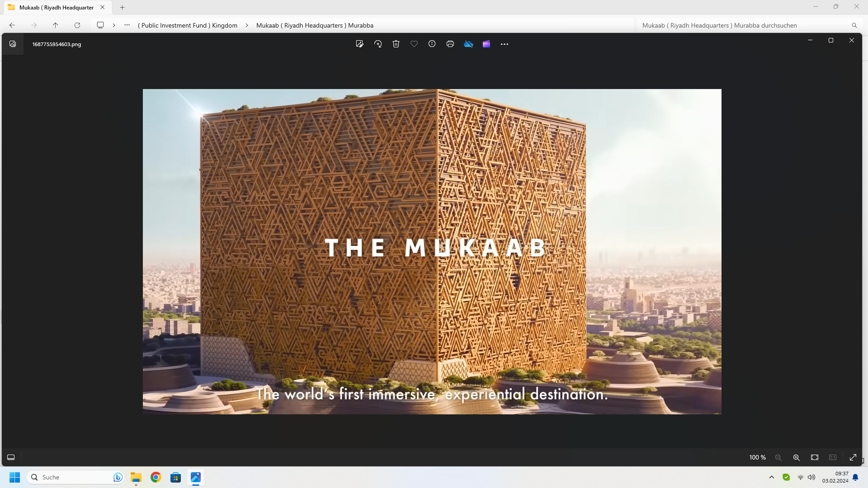The width and height of the screenshot is (868, 488).
Task: Click the Mukaab cube image
Action: 432,251
